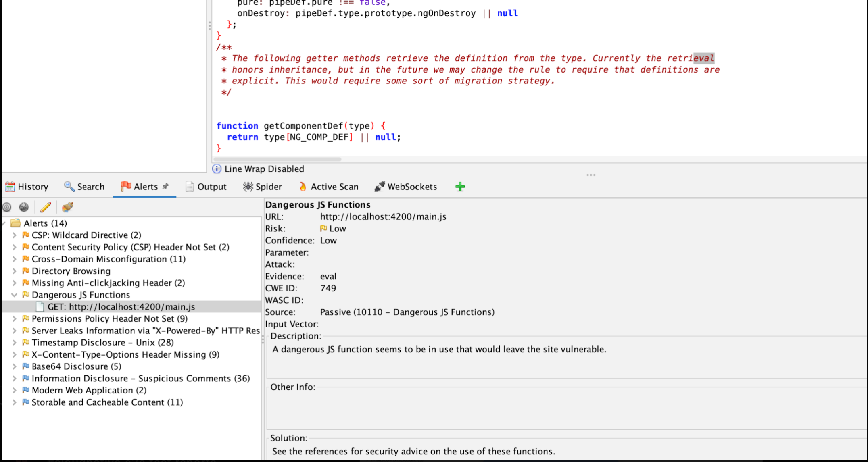Expand the Cross-Domain Misconfiguration alerts
Viewport: 868px width, 462px height.
coord(15,259)
